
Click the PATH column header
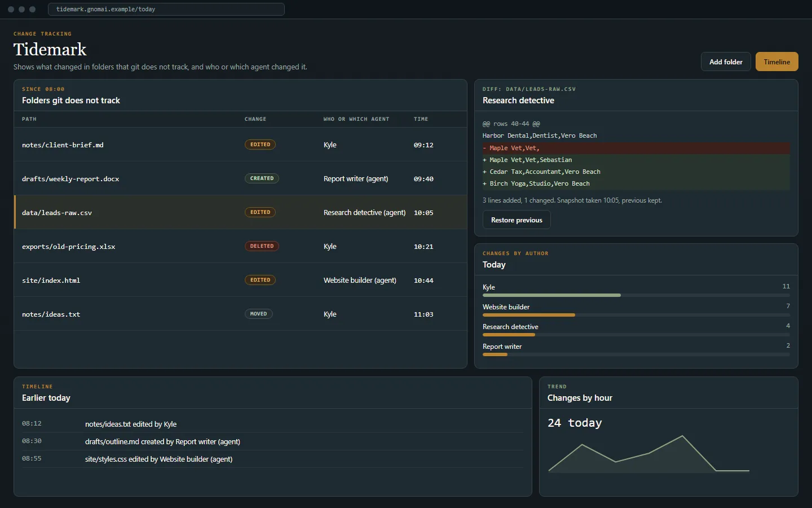29,119
